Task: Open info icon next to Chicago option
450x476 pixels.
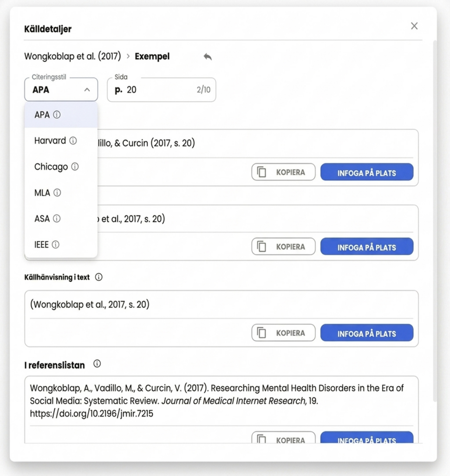Action: click(x=75, y=167)
